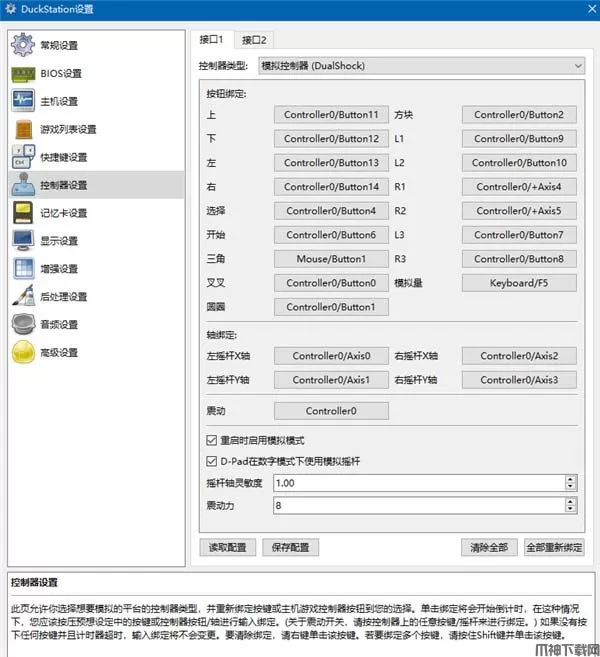600x657 pixels.
Task: Open 快捷键设置 keyboard keys icon
Action: click(x=23, y=157)
